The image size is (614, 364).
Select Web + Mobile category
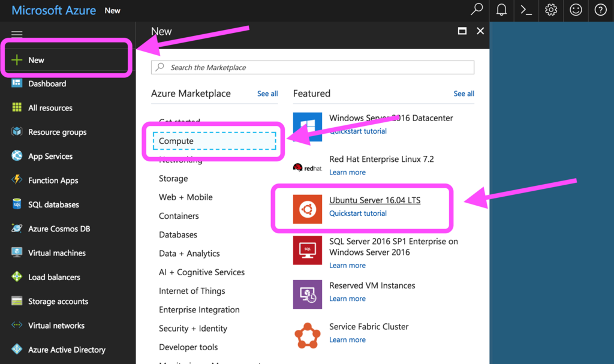[x=186, y=197]
